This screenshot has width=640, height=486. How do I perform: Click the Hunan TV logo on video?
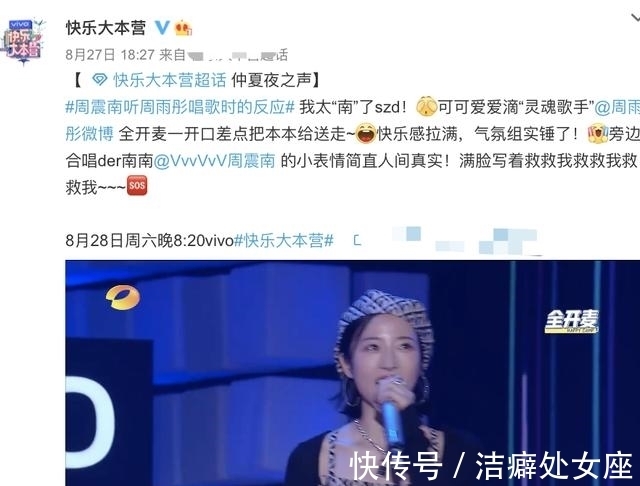(123, 297)
